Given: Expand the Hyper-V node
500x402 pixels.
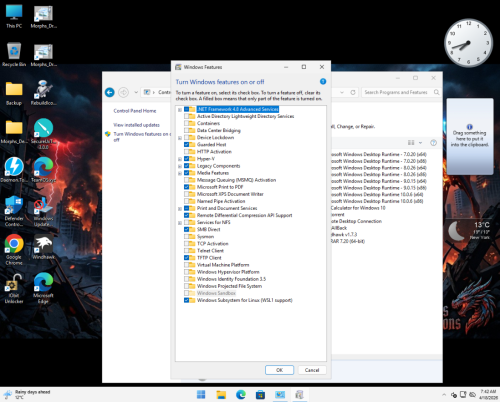Looking at the screenshot, I should coord(180,159).
